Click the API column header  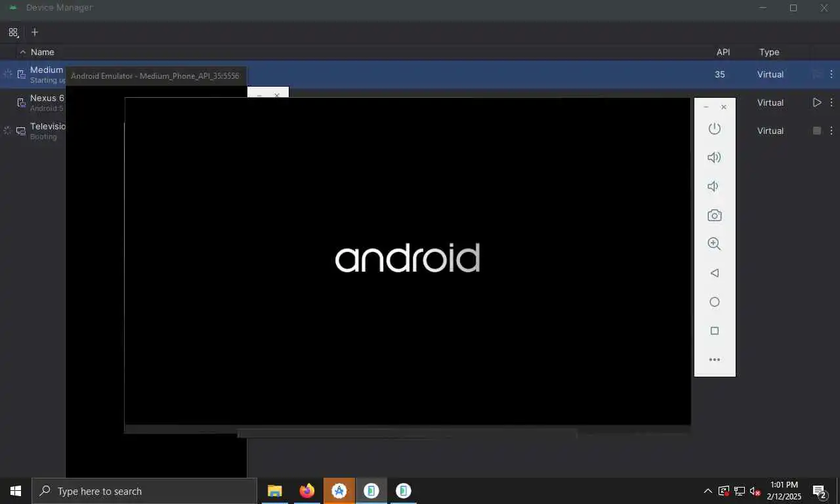(723, 52)
